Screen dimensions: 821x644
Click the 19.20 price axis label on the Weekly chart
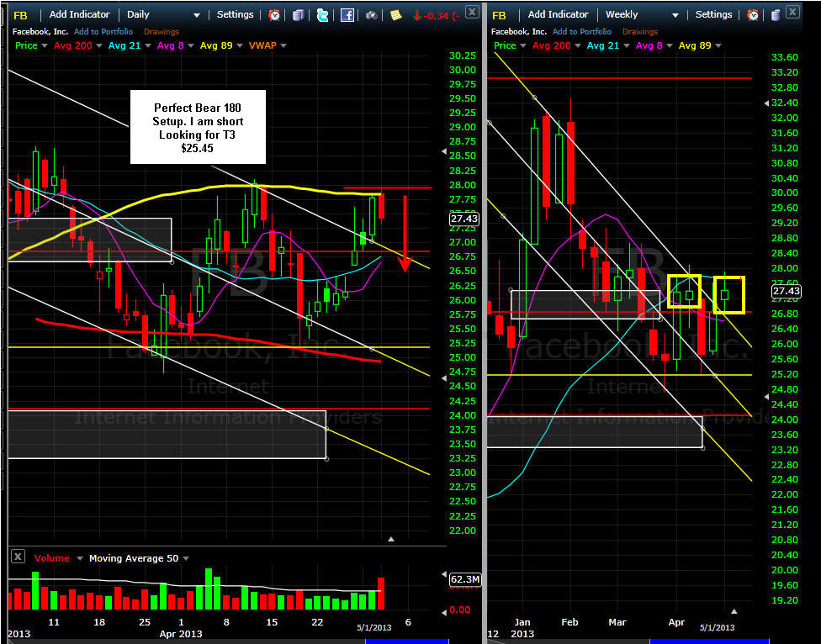(784, 600)
